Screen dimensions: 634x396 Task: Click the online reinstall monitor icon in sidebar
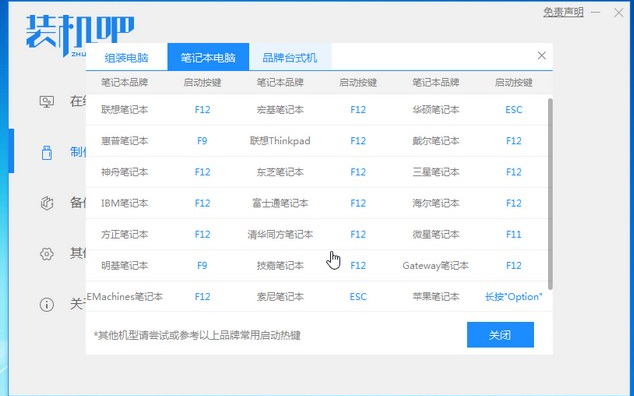(x=46, y=102)
